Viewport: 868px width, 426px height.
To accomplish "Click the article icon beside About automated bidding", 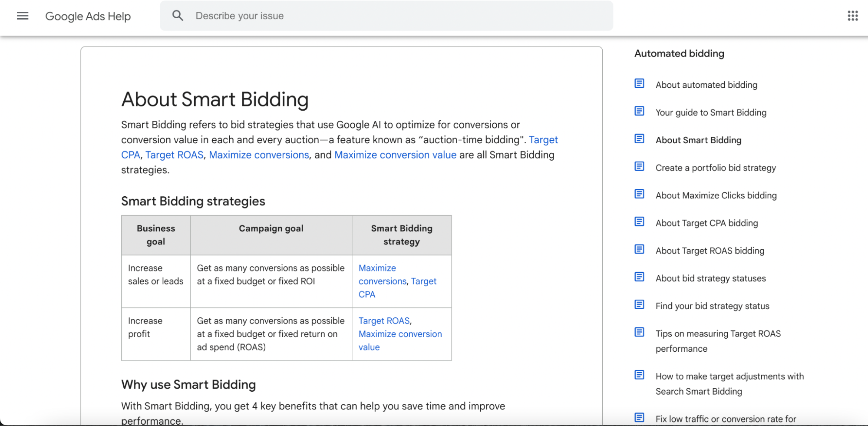I will pos(639,83).
